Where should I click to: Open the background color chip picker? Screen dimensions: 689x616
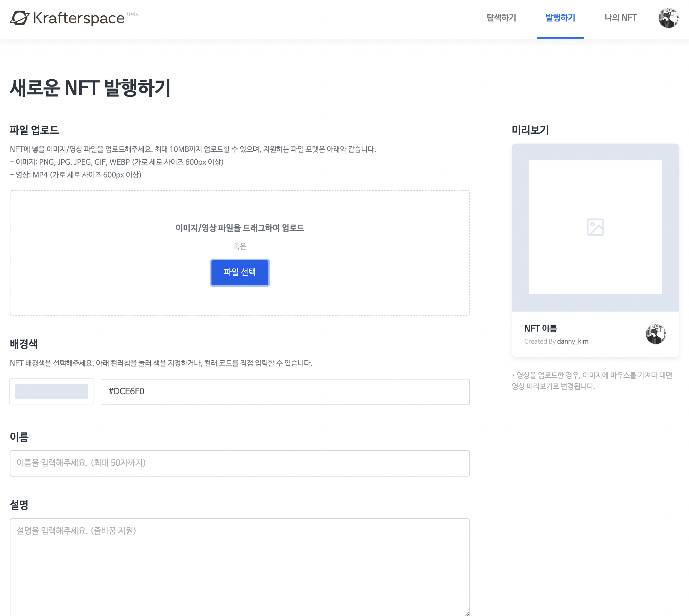(x=51, y=391)
